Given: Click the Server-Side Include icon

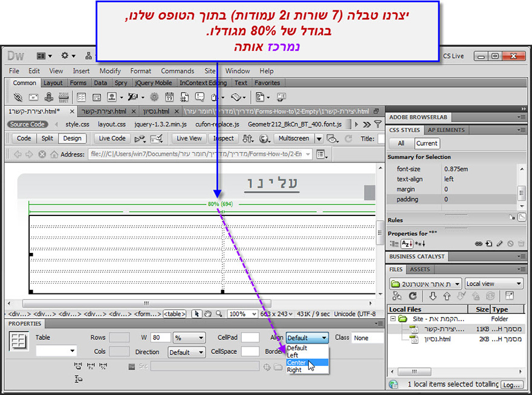Looking at the screenshot, I should pyautogui.click(x=184, y=97).
